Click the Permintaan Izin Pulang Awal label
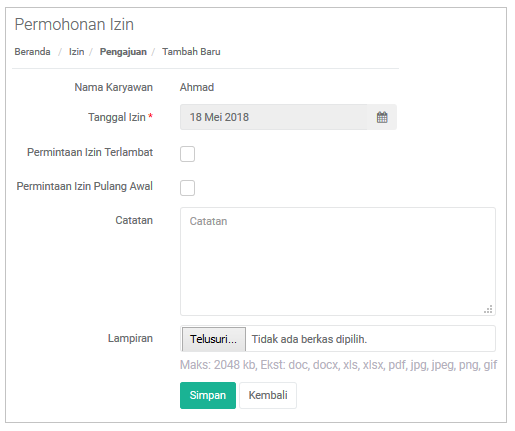The image size is (515, 431). pos(85,186)
